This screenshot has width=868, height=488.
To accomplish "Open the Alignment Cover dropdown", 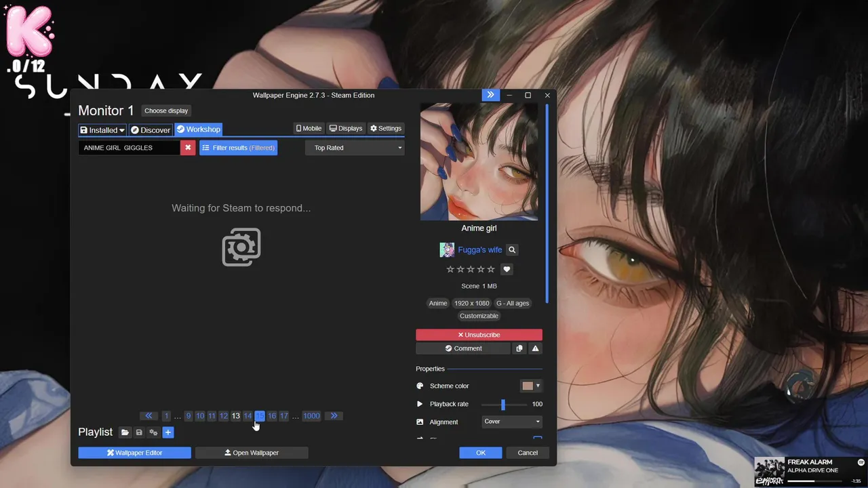I will (511, 422).
